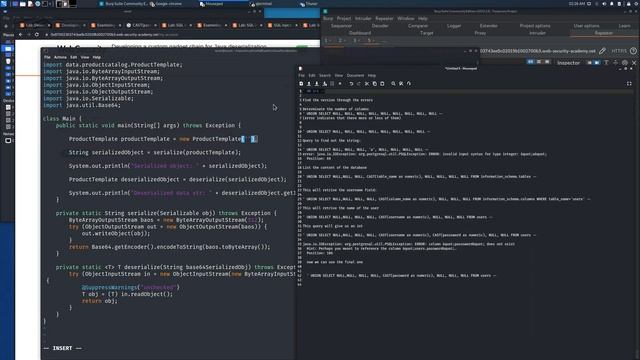This screenshot has width=640, height=360.
Task: Click the Find and Replace icon in Mousepad toolbar
Action: (x=401, y=84)
